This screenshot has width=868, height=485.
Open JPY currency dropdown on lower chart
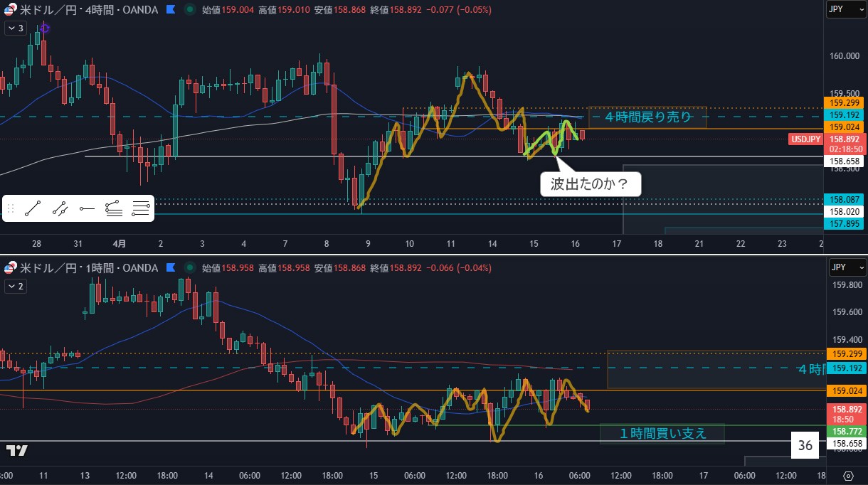click(x=845, y=268)
